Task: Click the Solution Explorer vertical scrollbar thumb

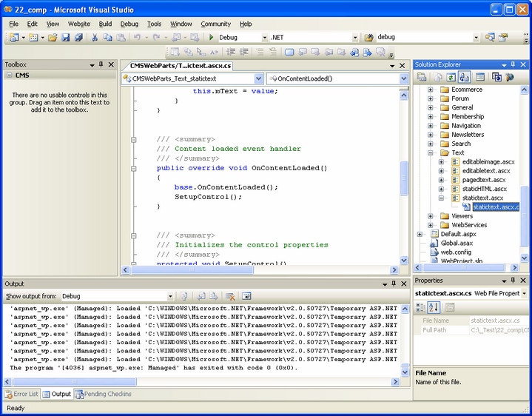Action: point(524,216)
